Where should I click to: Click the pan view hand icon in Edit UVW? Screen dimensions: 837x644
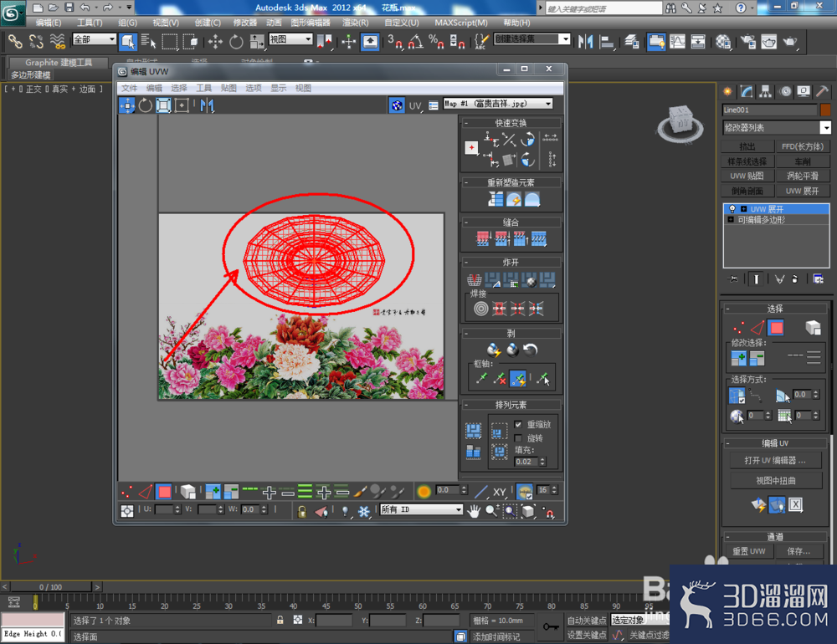pyautogui.click(x=474, y=511)
